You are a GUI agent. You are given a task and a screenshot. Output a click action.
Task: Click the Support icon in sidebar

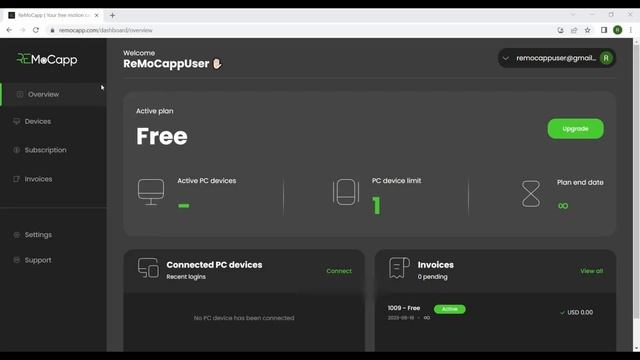click(x=16, y=260)
